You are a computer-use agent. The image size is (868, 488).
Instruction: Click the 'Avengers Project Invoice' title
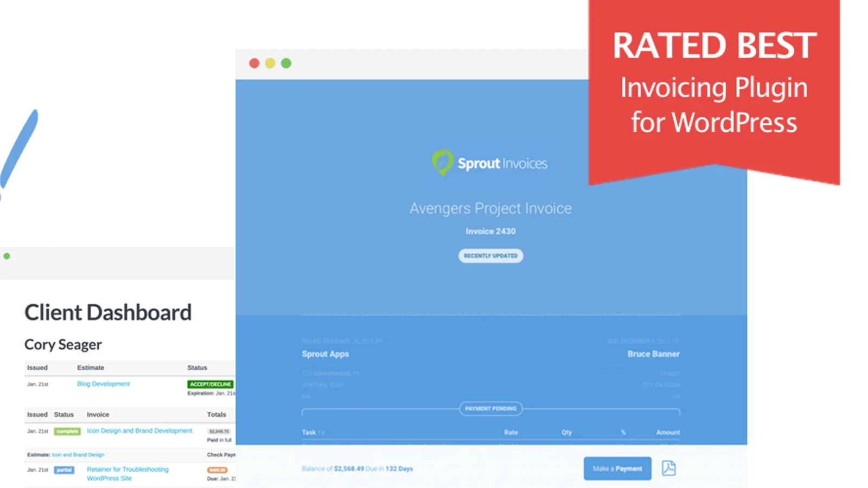[x=490, y=208]
